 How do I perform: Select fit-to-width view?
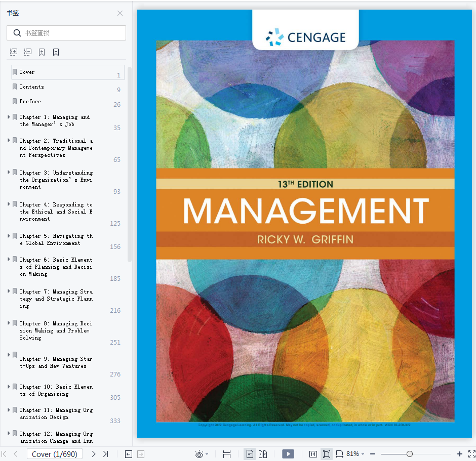227,454
